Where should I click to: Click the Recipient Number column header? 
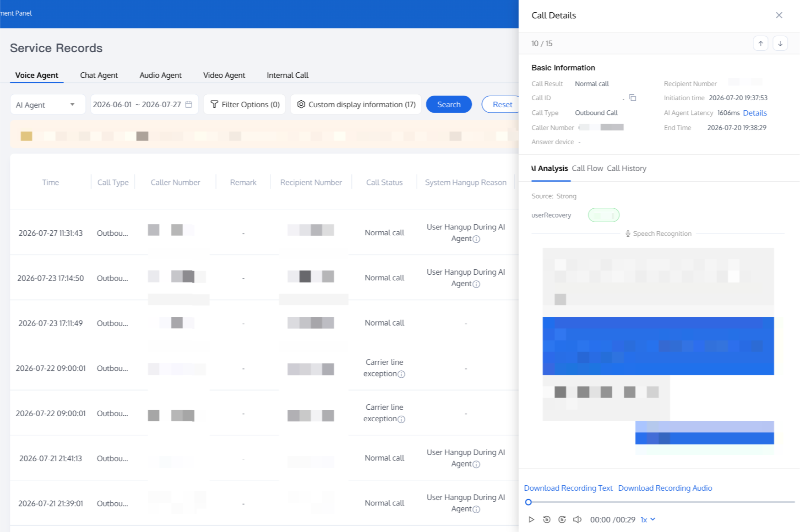pos(311,182)
